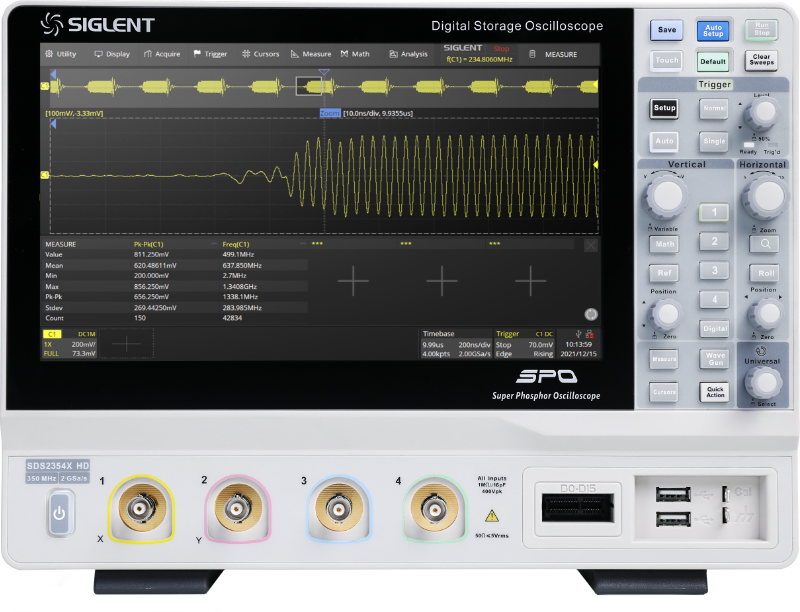
Task: Click the trigger position marker above waveform
Action: click(x=324, y=72)
